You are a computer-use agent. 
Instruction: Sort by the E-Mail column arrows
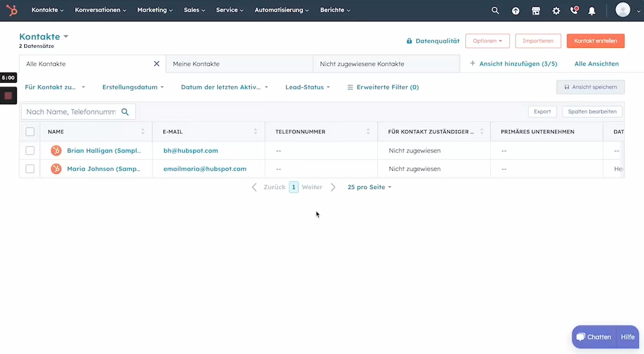click(x=255, y=132)
